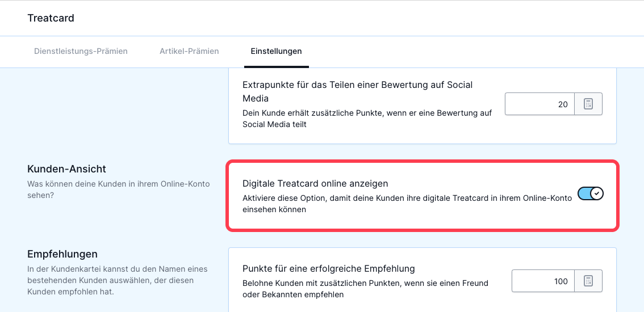Edit the social media extra points field showing 20

click(540, 104)
